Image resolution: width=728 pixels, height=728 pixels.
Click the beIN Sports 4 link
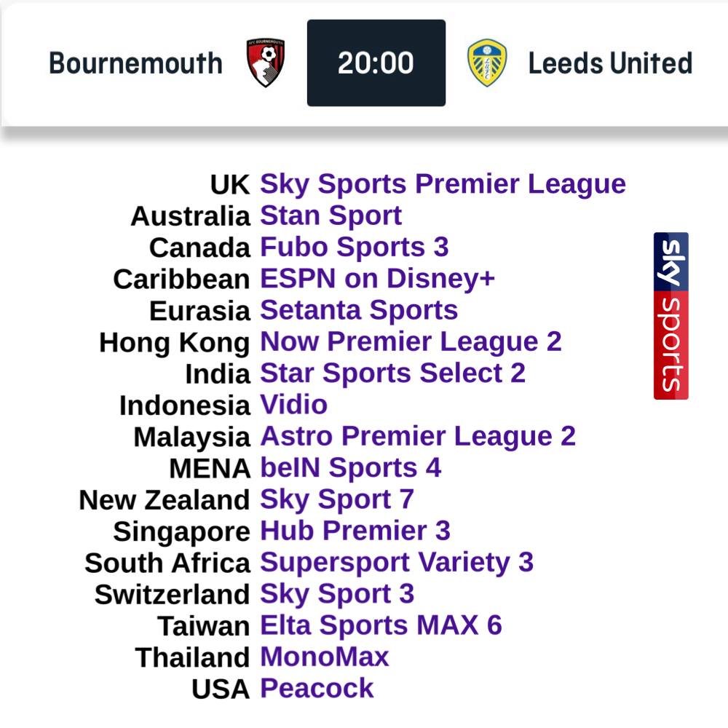pyautogui.click(x=351, y=468)
